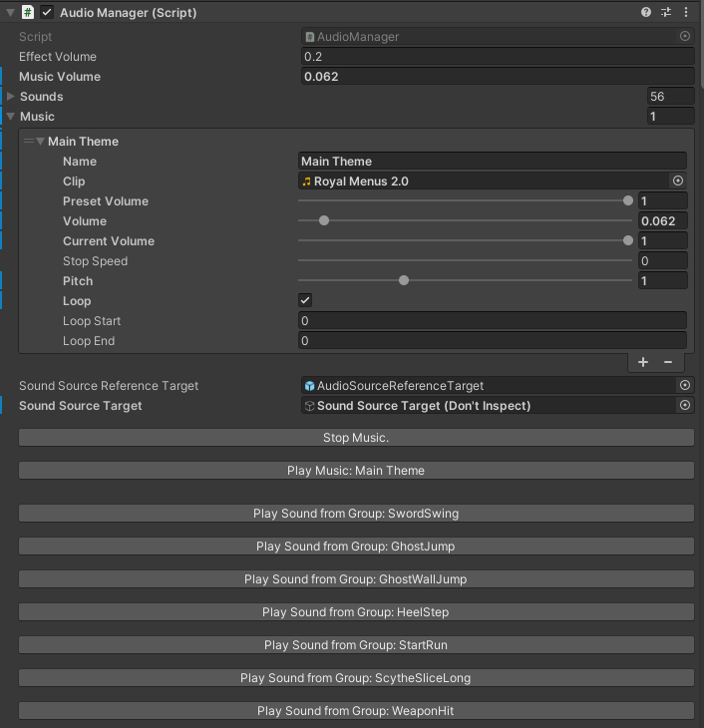
Task: Click the Name field containing Main Theme
Action: coord(493,162)
